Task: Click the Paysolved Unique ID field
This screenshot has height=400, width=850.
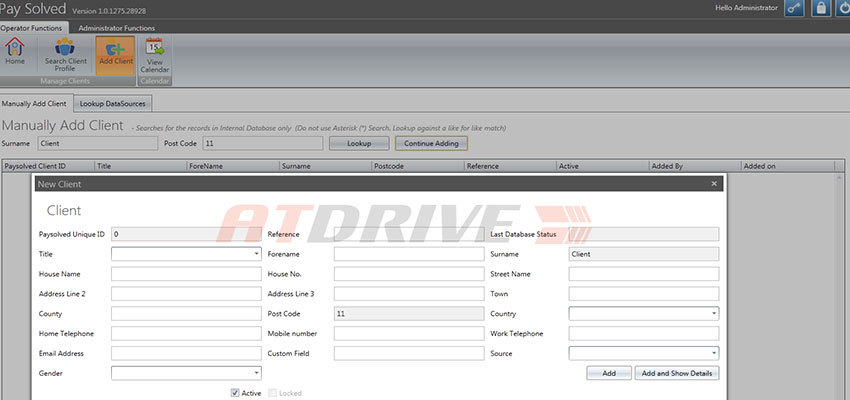Action: (186, 234)
